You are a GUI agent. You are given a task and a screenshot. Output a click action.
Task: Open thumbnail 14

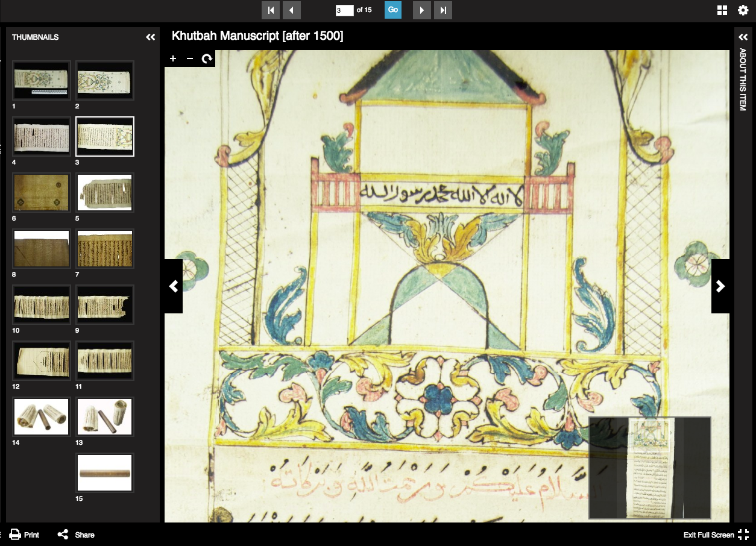(x=42, y=416)
